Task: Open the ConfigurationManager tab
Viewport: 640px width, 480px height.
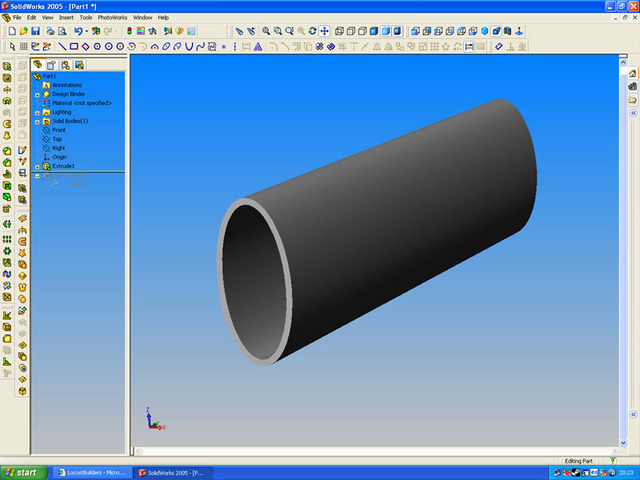Action: [65, 65]
